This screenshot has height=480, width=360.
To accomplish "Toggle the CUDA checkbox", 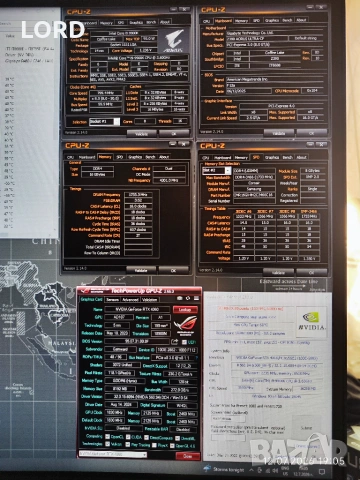I will 128,437.
